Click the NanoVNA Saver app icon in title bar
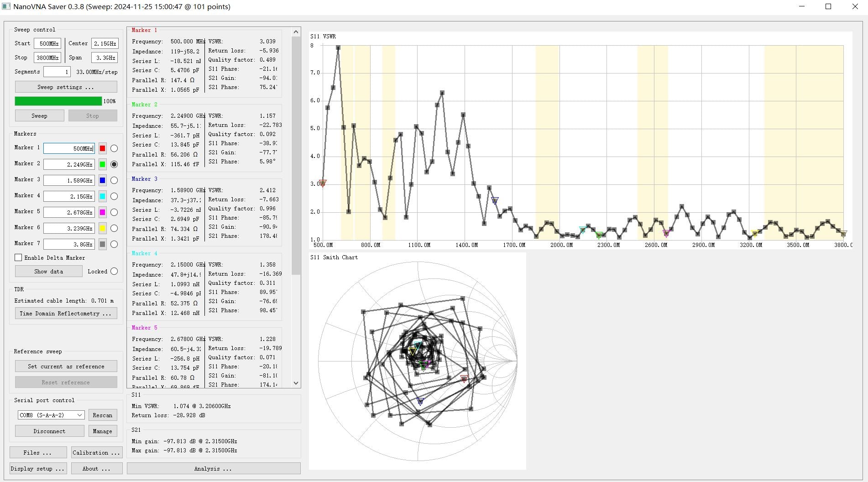Viewport: 868px width, 482px height. 6,6
